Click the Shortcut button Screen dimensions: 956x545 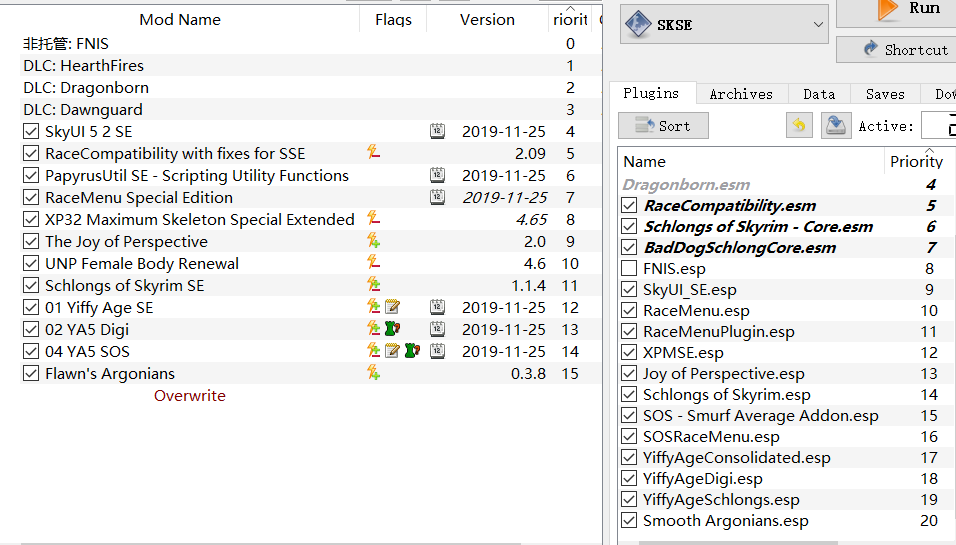coord(896,49)
